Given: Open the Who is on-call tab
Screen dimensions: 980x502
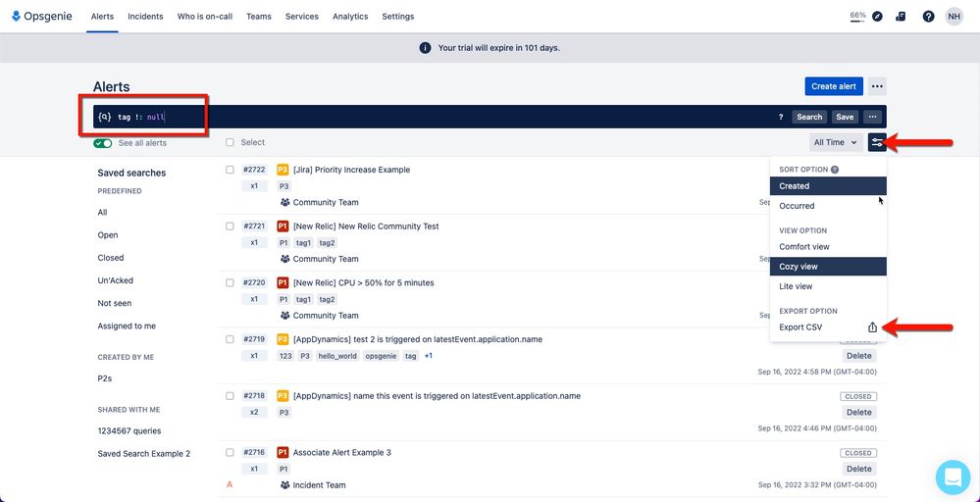Looking at the screenshot, I should (x=205, y=17).
